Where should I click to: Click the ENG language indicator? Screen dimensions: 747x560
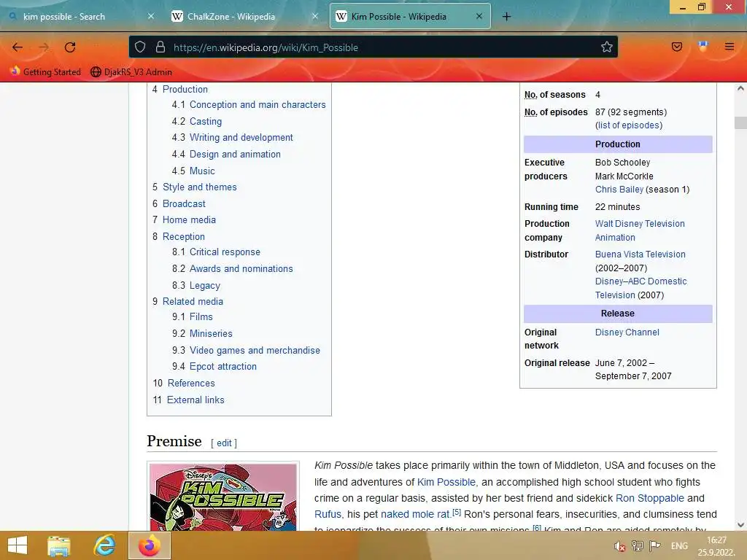679,546
